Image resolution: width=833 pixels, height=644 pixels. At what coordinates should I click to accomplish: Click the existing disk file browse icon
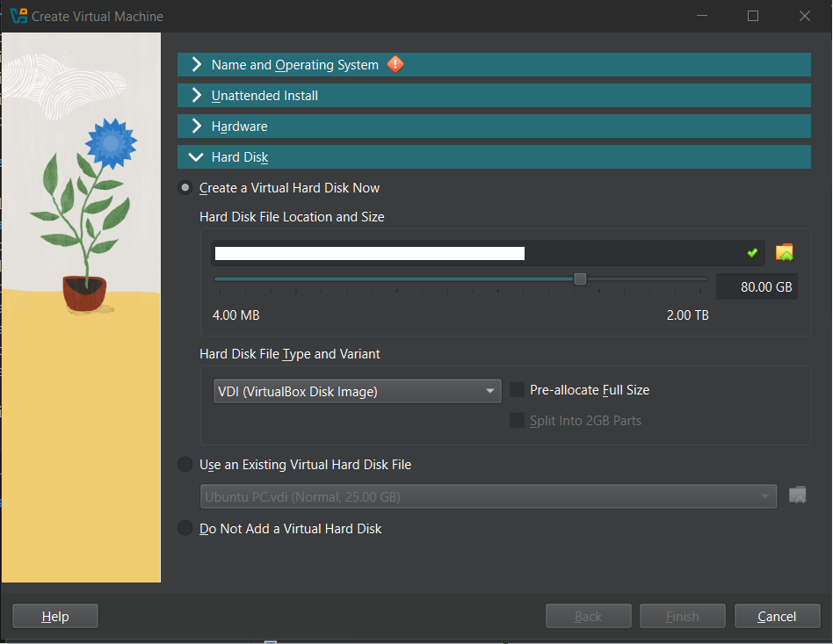(797, 496)
